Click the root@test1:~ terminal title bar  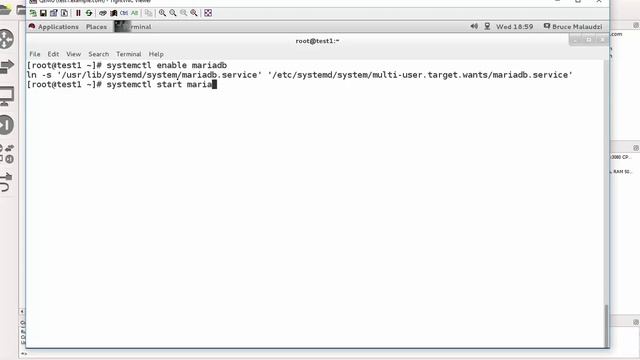pyautogui.click(x=317, y=41)
